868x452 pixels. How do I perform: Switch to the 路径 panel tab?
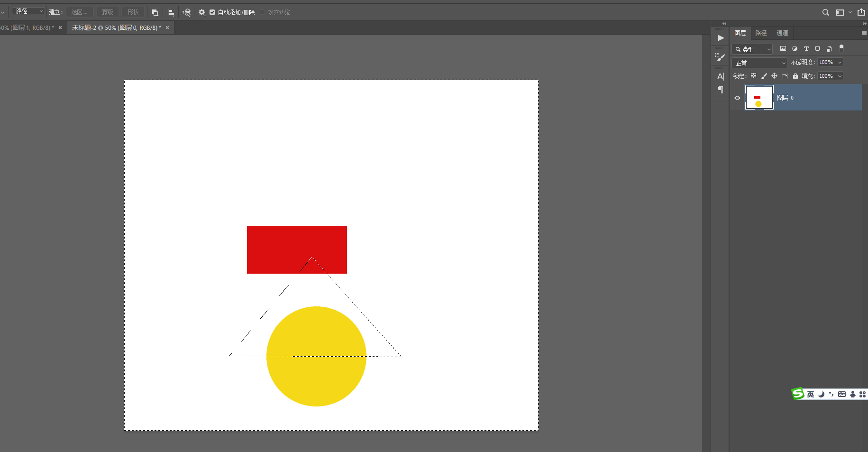click(761, 33)
